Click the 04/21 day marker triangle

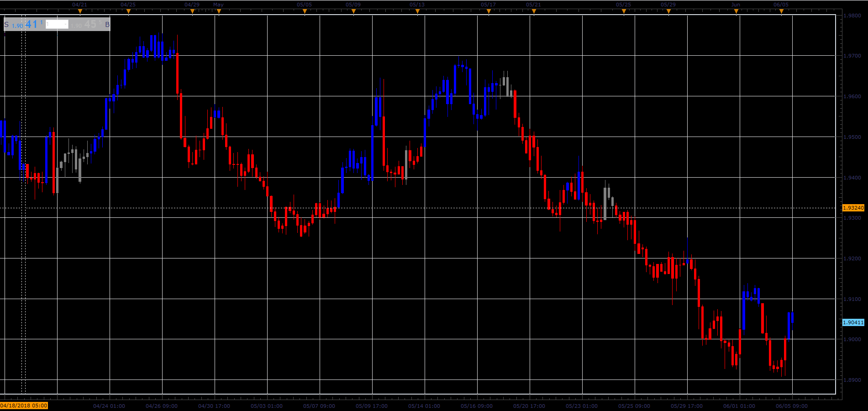80,12
